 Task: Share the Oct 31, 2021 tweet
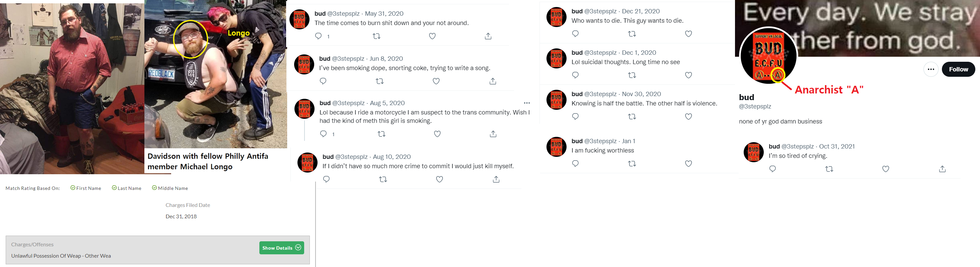click(x=942, y=169)
